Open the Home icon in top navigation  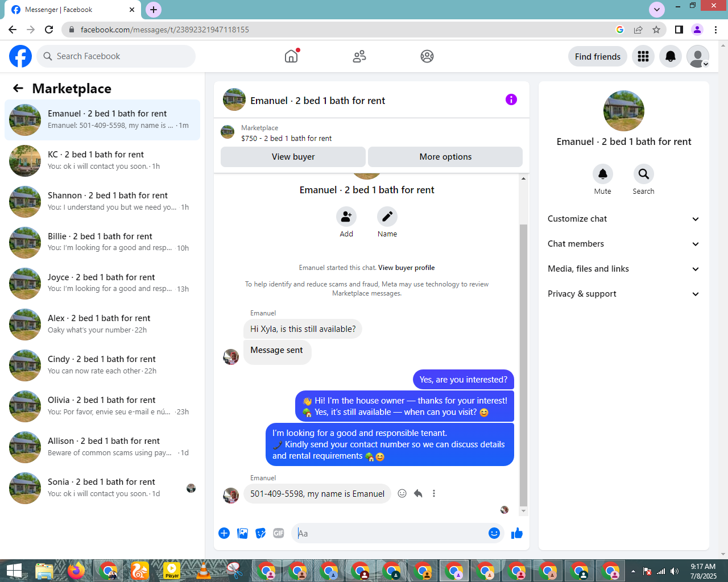tap(291, 56)
